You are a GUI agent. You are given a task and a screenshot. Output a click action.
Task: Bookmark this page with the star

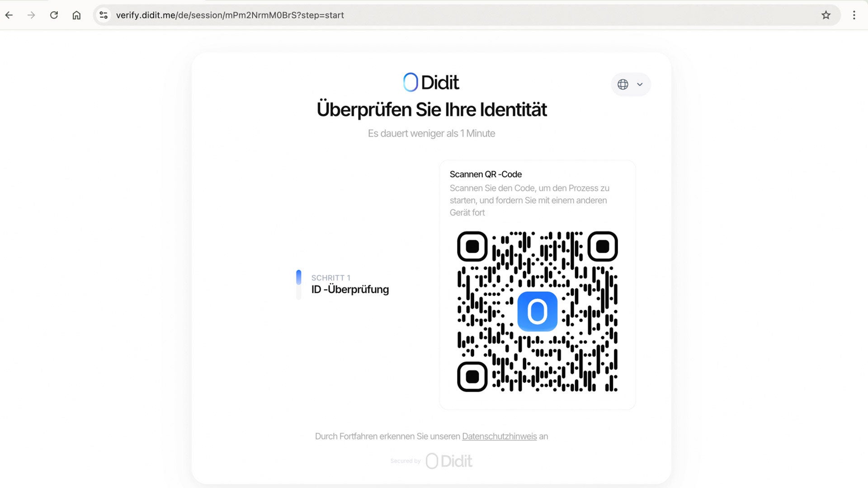(826, 15)
